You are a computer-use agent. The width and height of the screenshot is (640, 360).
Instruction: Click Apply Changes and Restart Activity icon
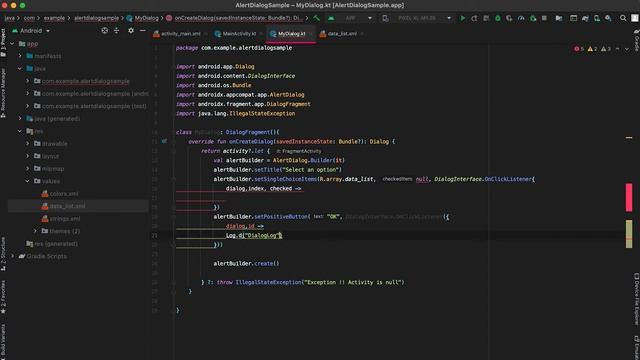(x=474, y=18)
